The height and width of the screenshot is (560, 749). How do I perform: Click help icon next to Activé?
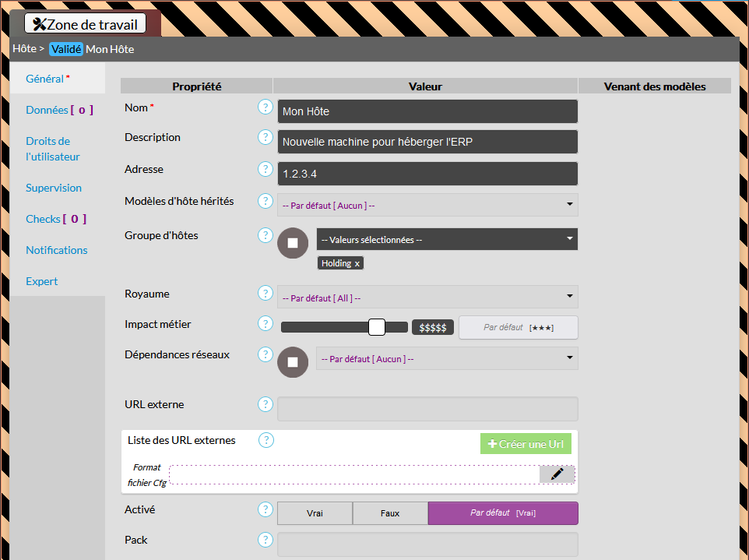tap(265, 509)
